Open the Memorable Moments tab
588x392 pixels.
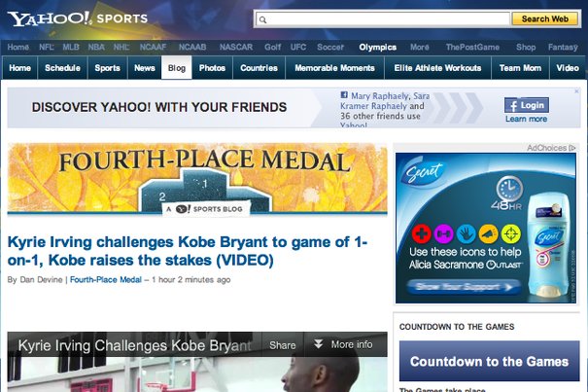tap(335, 68)
